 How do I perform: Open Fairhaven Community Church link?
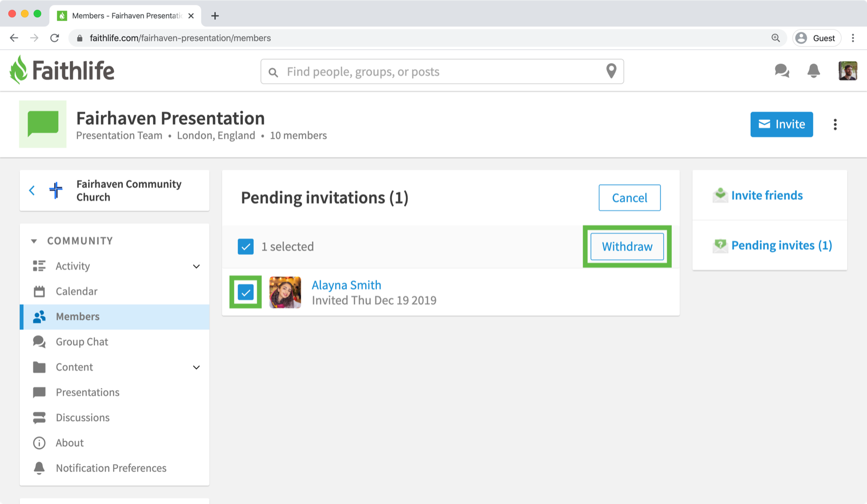129,191
